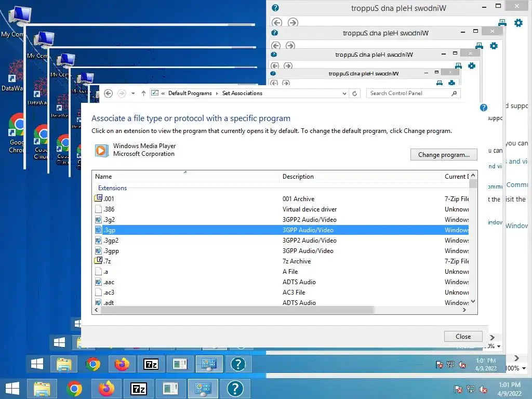Click the Virtual device driver description cell
The height and width of the screenshot is (399, 532).
point(310,209)
